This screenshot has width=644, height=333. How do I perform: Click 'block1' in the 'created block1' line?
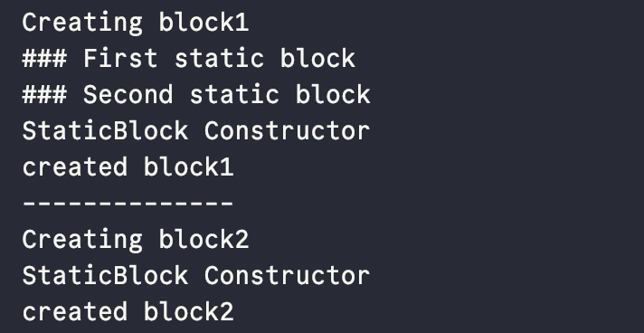click(189, 166)
